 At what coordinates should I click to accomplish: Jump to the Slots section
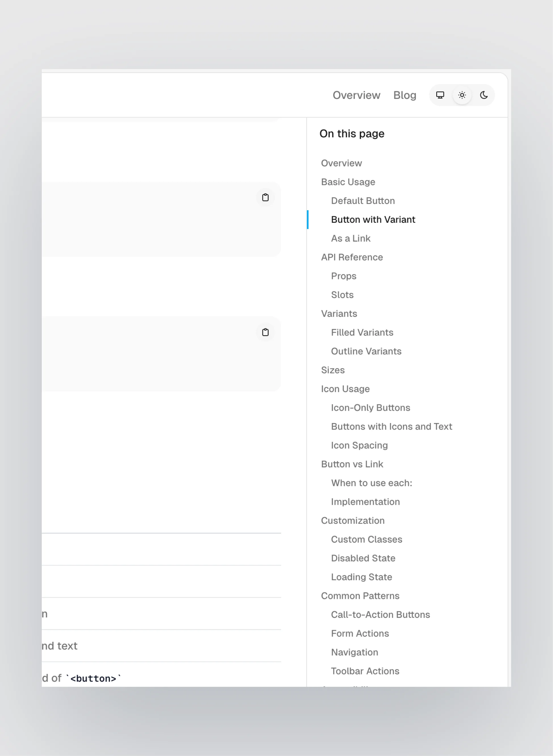point(342,295)
